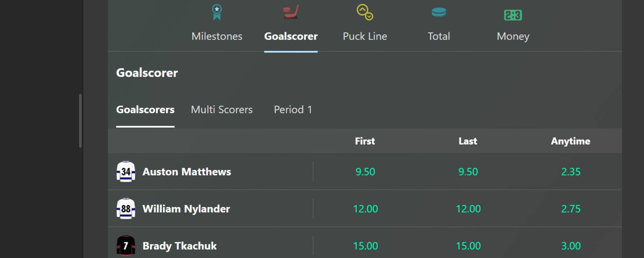Select Brady Tkachuk anytime odds 3.00

click(571, 246)
